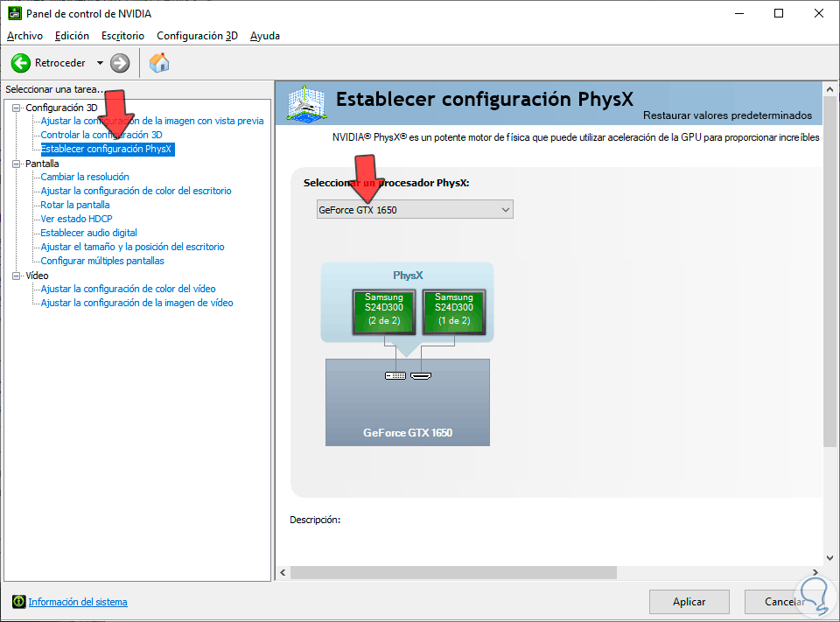The height and width of the screenshot is (622, 840).
Task: Maximize the NVIDIA control panel window
Action: (x=779, y=13)
